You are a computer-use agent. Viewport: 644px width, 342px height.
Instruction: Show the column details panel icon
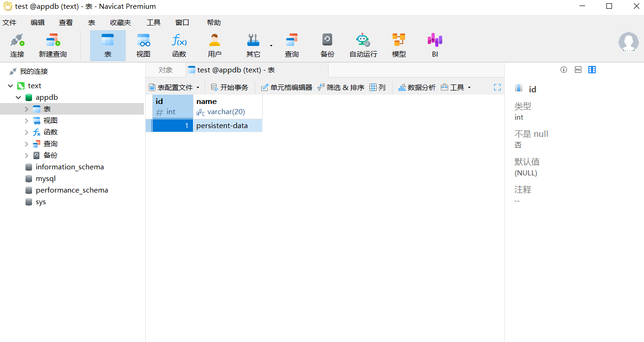[x=592, y=70]
